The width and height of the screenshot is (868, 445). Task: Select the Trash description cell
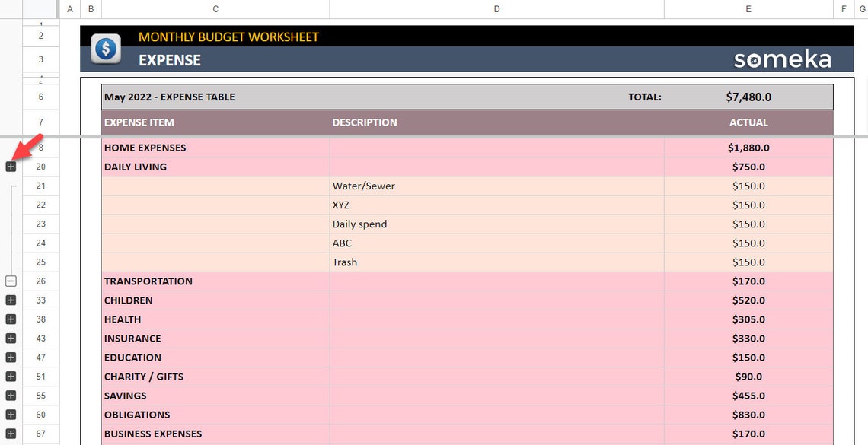pos(496,262)
